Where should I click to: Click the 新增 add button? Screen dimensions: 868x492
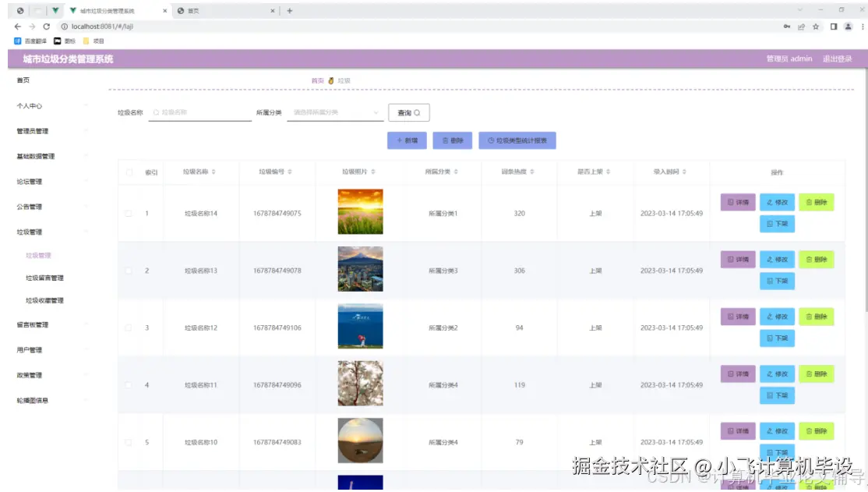pos(407,140)
